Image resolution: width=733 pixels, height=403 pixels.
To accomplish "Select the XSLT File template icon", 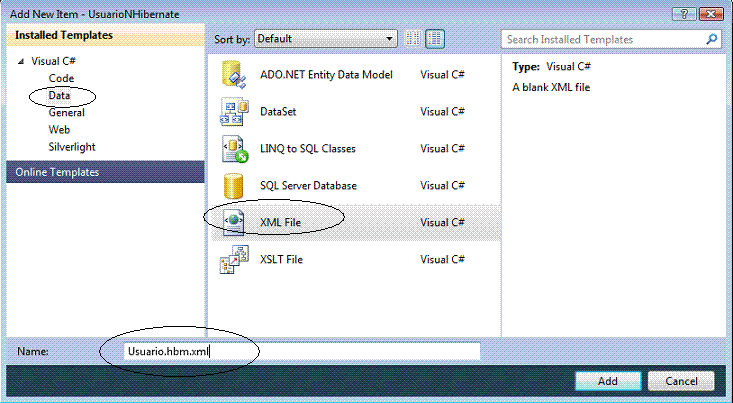I will pos(234,260).
